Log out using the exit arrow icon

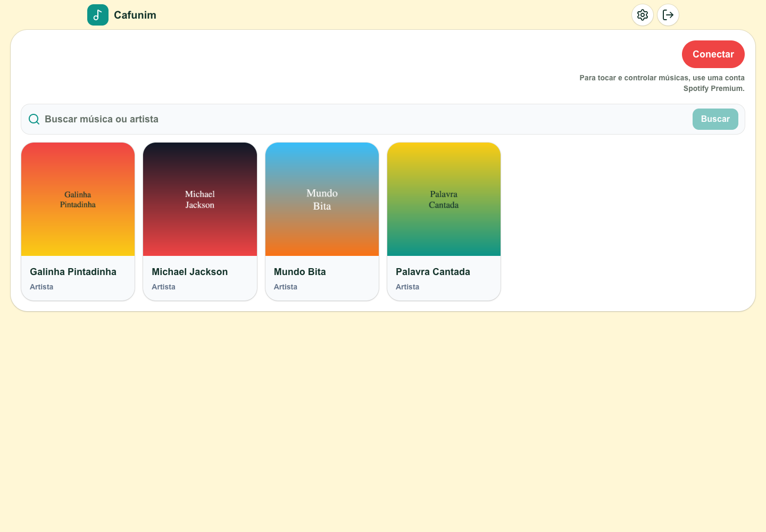(668, 15)
